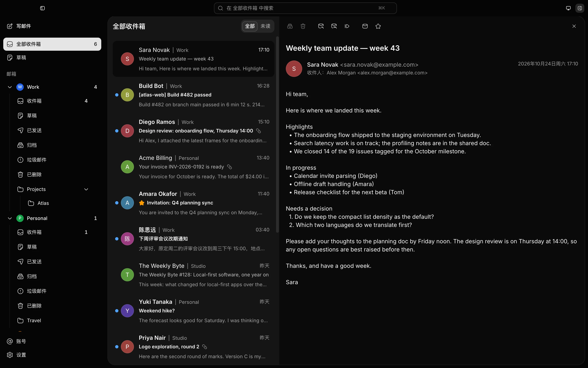
Task: Open Work 已删除 trash folder icon
Action: point(20,175)
